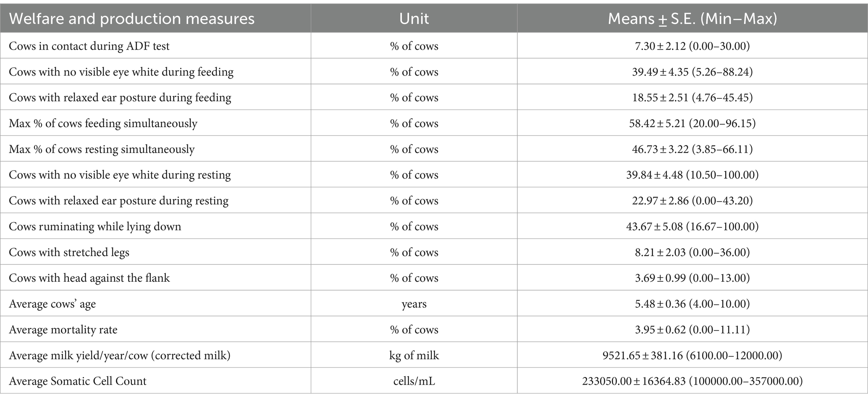This screenshot has width=868, height=401.
Task: Click the 'cells/mL' unit cell
Action: point(414,381)
